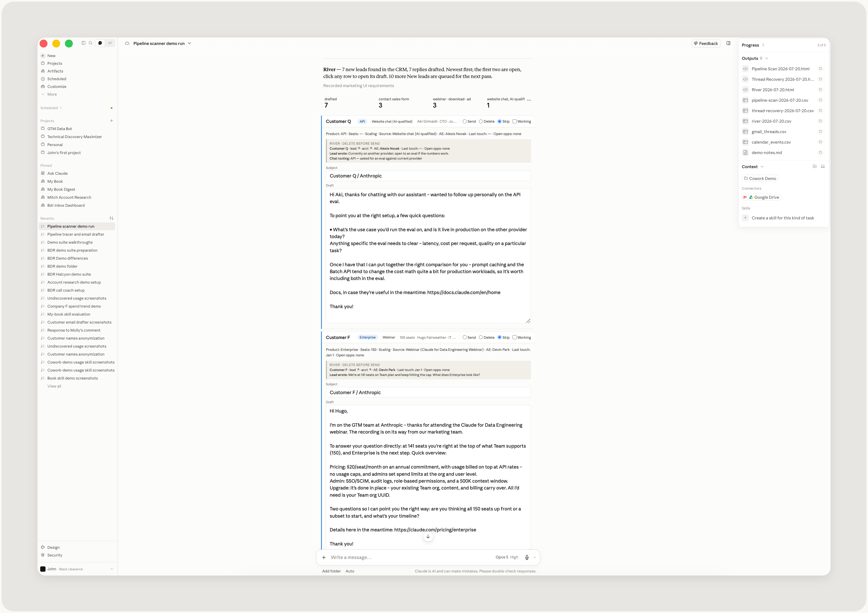868x613 pixels.
Task: Click the Feedback button
Action: (x=706, y=44)
